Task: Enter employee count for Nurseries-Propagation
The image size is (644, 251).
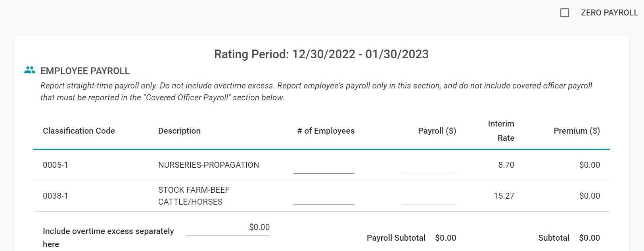Action: pos(324,167)
